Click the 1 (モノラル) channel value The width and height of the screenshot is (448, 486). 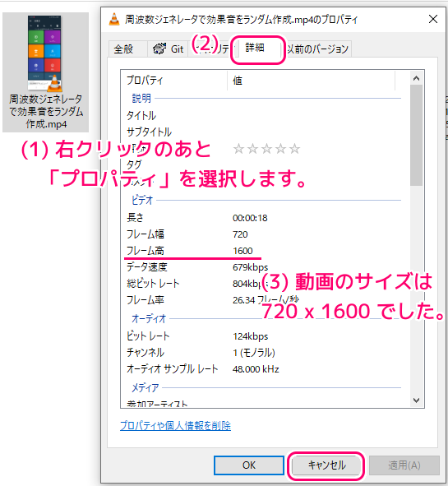tap(254, 353)
